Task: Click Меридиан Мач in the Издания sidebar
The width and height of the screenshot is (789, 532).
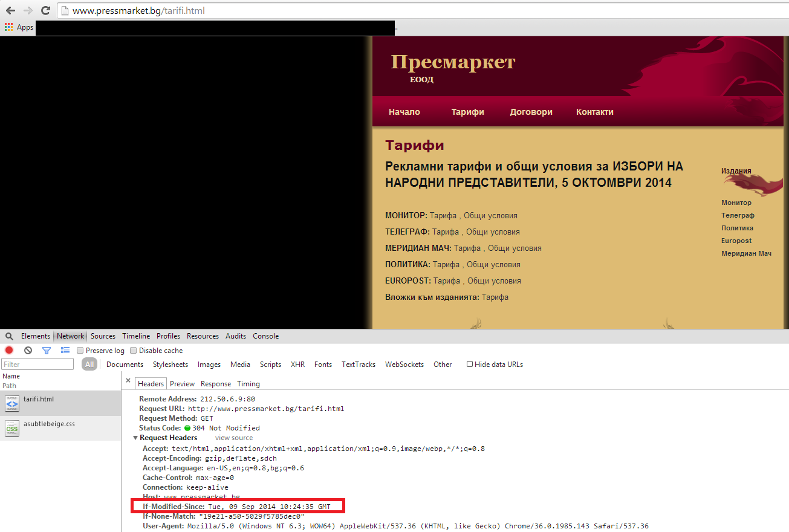Action: [x=746, y=253]
